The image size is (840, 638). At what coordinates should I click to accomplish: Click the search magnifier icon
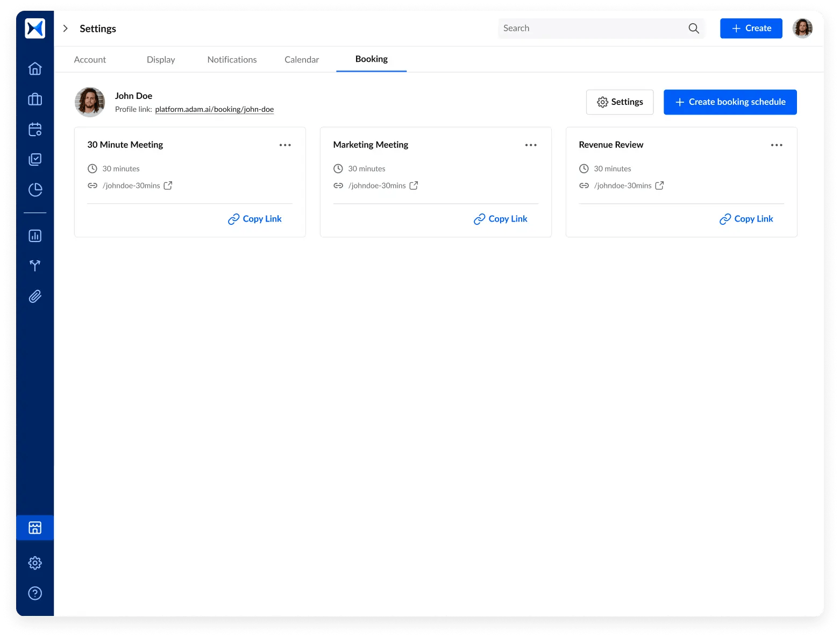694,29
